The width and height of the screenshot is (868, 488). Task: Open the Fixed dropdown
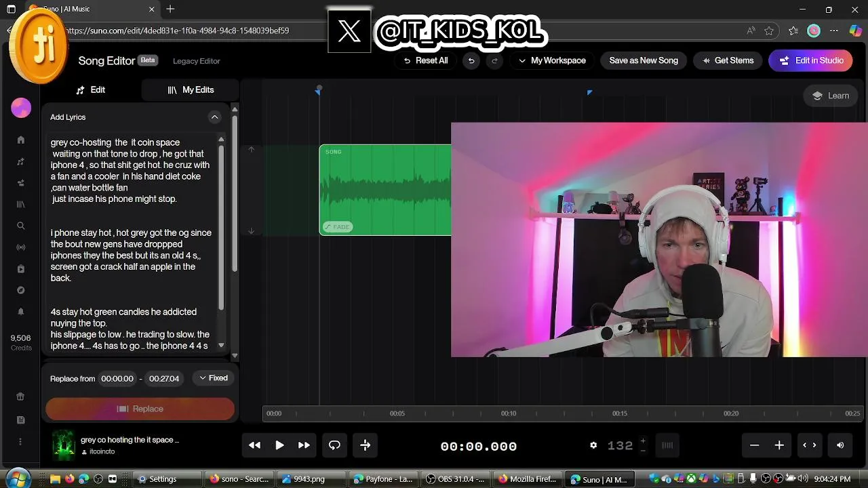point(214,378)
